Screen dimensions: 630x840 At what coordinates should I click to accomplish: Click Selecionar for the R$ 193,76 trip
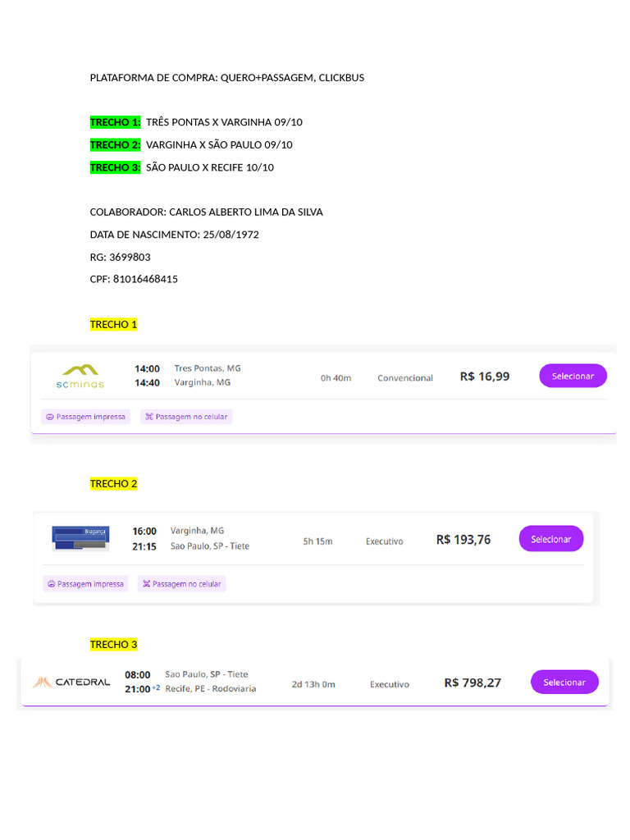[x=550, y=539]
